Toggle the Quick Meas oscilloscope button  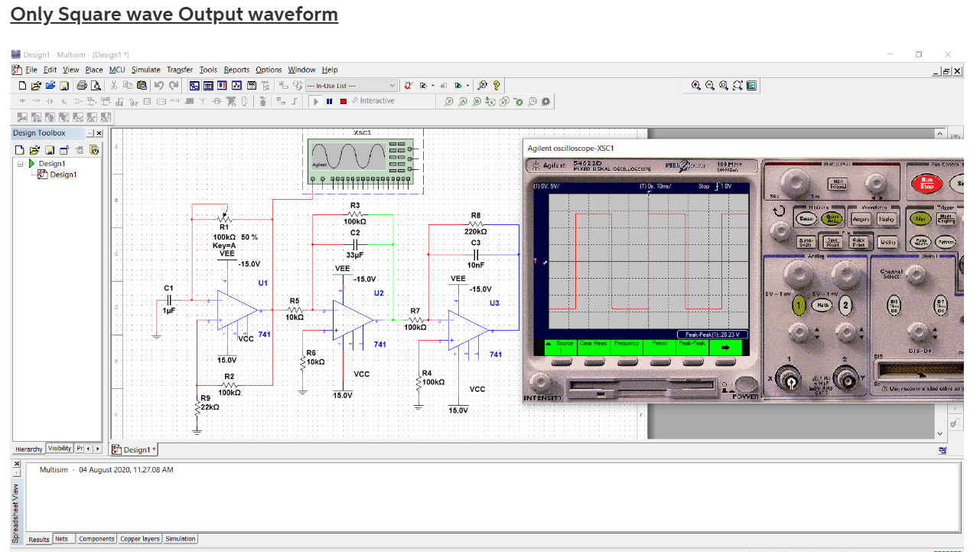(832, 218)
